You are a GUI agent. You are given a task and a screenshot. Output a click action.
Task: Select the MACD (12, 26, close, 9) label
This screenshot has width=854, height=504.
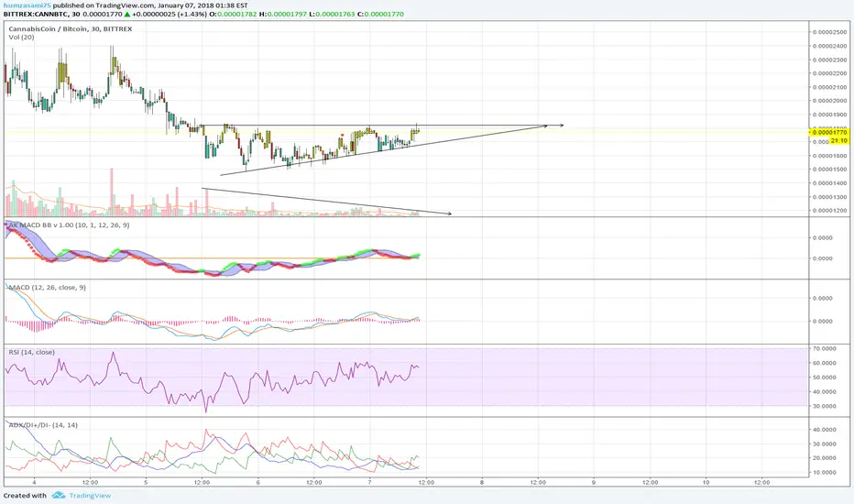pyautogui.click(x=48, y=287)
